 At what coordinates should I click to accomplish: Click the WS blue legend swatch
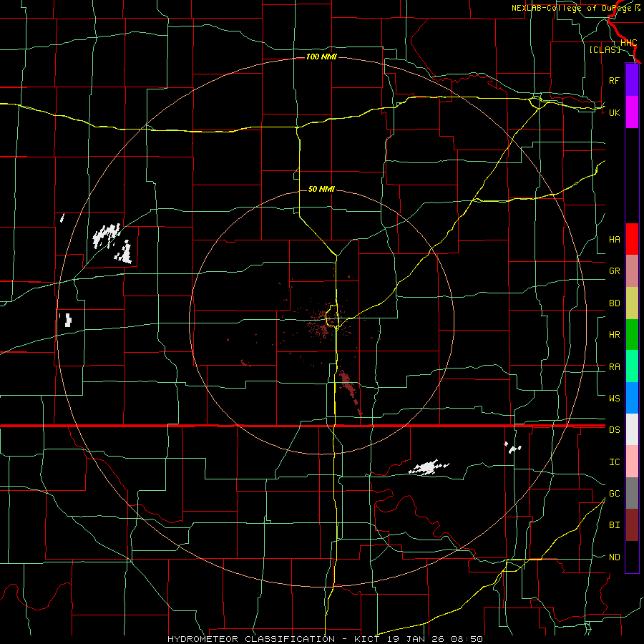632,398
